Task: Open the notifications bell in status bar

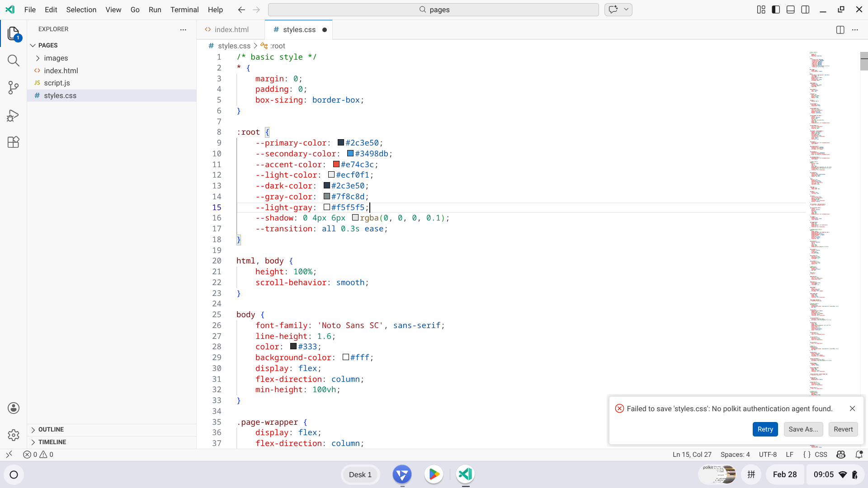Action: pyautogui.click(x=859, y=455)
